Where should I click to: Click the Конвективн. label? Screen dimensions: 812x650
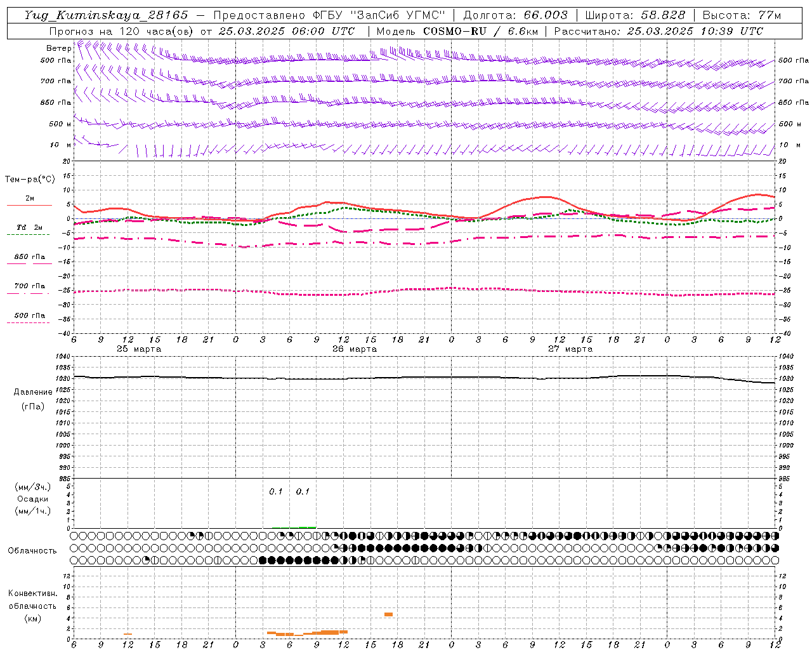32,594
